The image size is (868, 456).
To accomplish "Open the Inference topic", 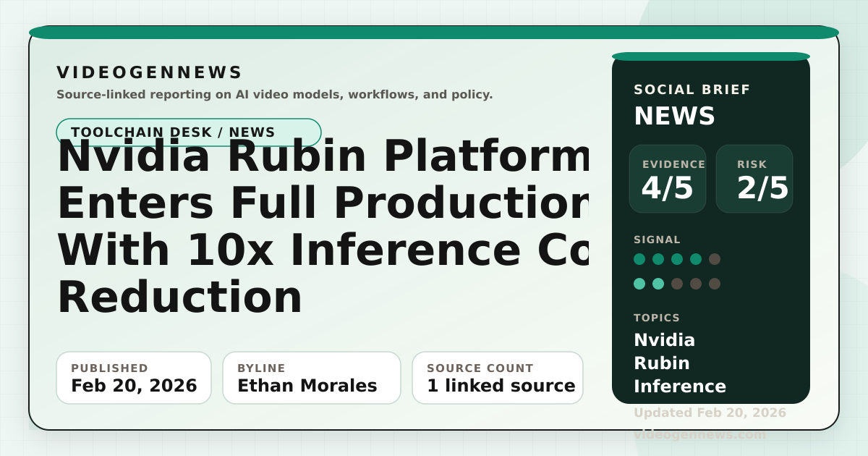I will [680, 387].
